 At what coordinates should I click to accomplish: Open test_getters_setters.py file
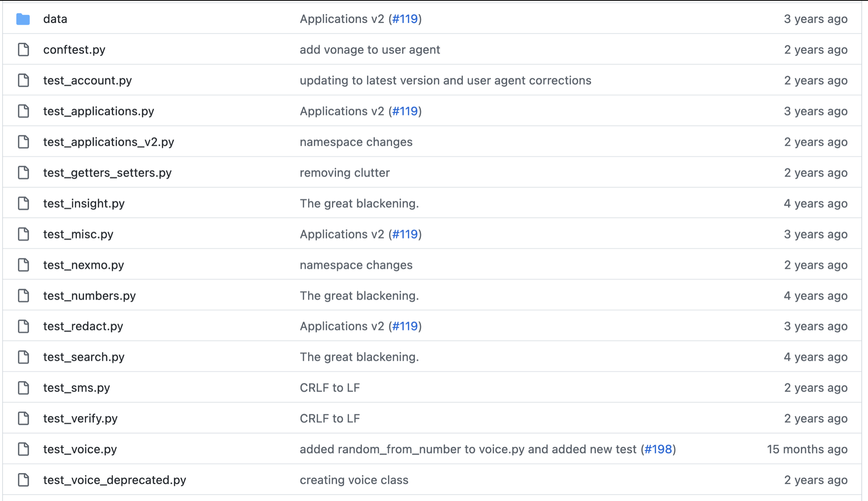107,173
